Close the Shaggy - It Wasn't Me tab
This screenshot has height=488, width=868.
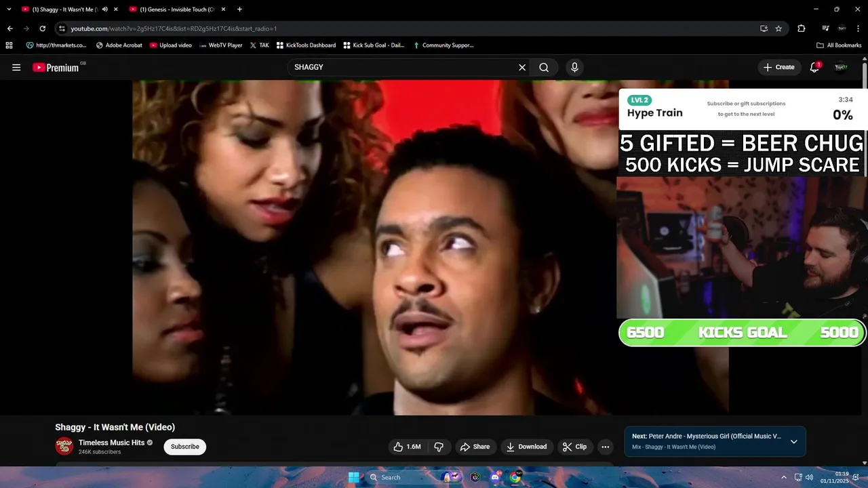(116, 9)
